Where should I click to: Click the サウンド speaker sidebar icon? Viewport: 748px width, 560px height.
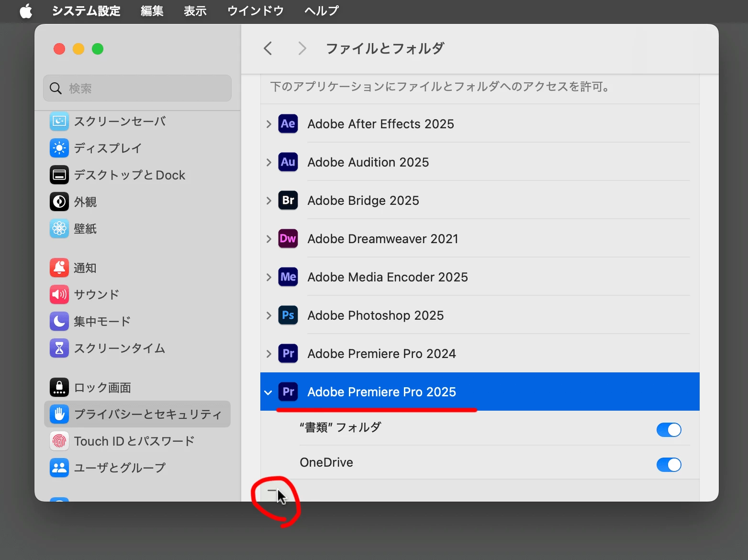coord(59,295)
